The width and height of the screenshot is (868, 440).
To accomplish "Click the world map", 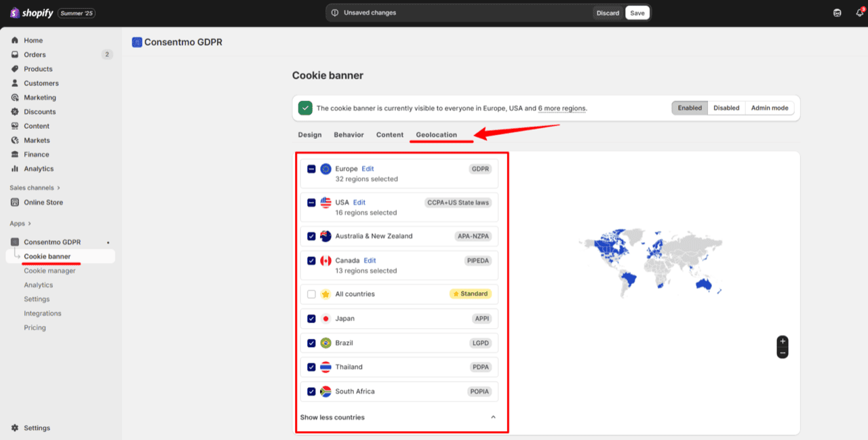I will 651,262.
